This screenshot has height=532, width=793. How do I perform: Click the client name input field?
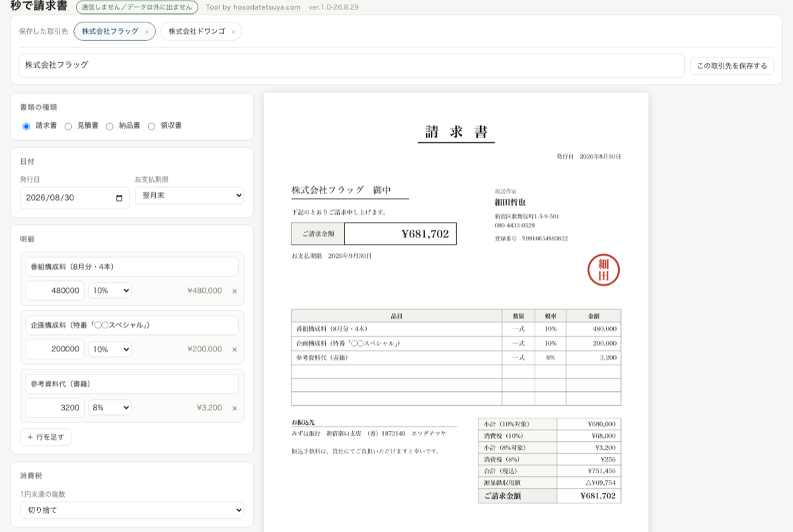click(x=352, y=65)
